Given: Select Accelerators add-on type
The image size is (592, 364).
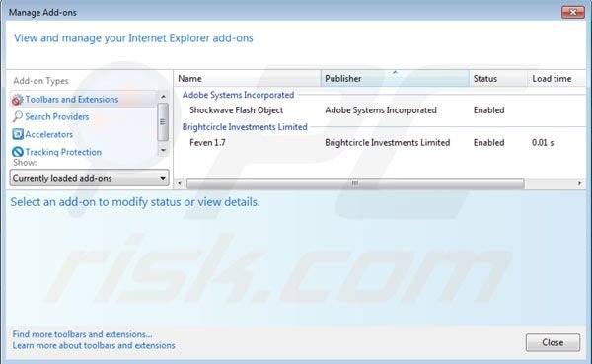Looking at the screenshot, I should click(x=49, y=134).
